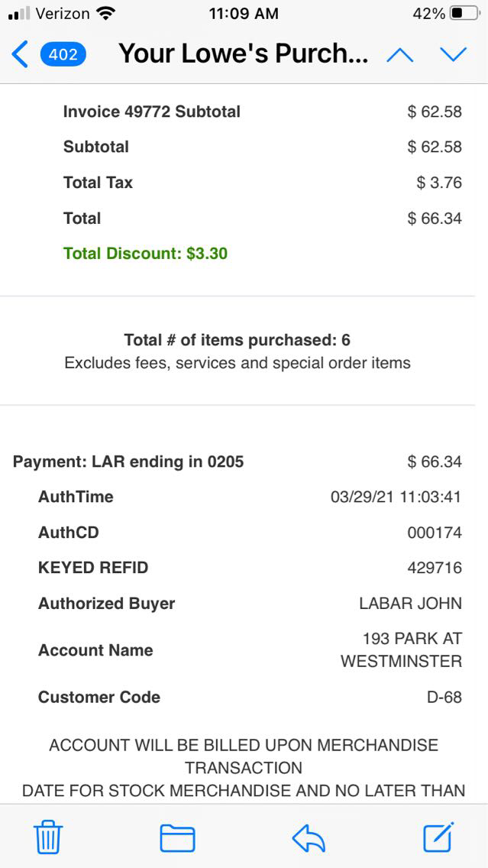Viewport: 488px width, 868px height.
Task: Delete this email with trash icon
Action: (48, 837)
